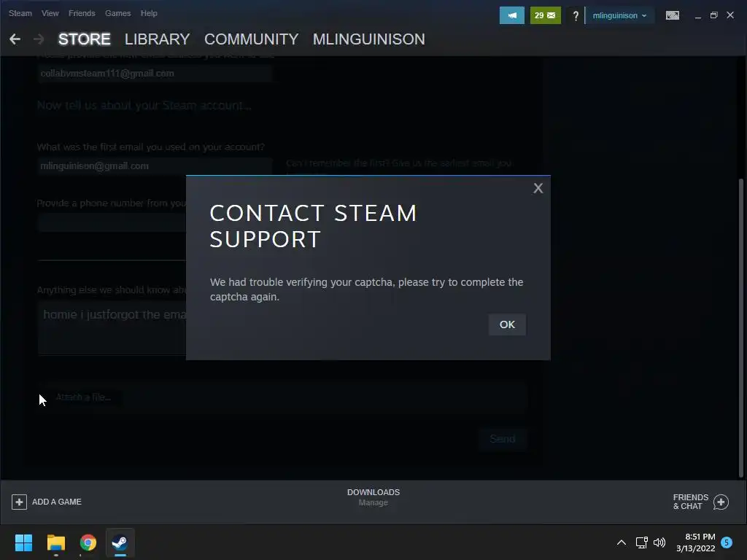This screenshot has height=560, width=747.
Task: Click the Attach a file link
Action: pos(83,397)
